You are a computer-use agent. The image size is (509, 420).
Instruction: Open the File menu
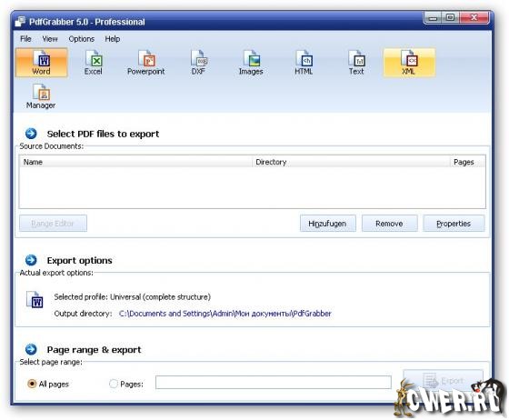click(25, 39)
